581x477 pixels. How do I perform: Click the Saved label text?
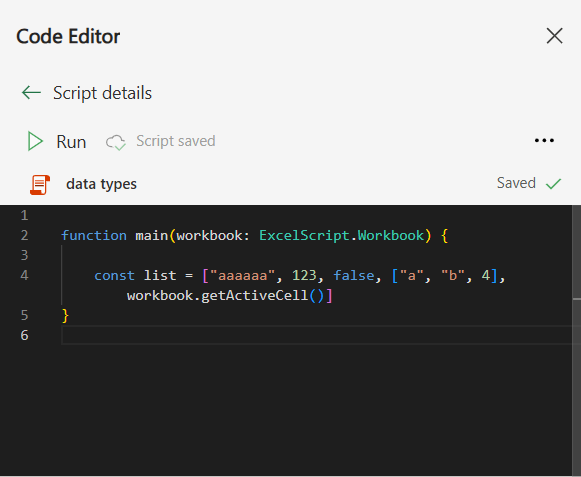point(516,183)
